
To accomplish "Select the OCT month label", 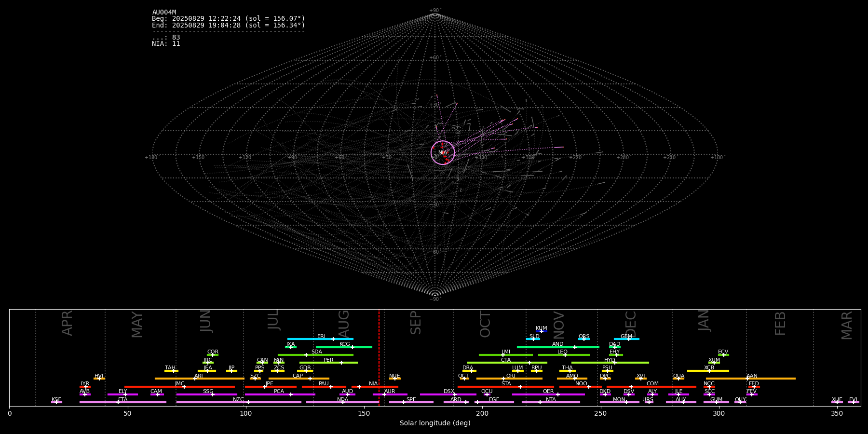I will tap(486, 324).
